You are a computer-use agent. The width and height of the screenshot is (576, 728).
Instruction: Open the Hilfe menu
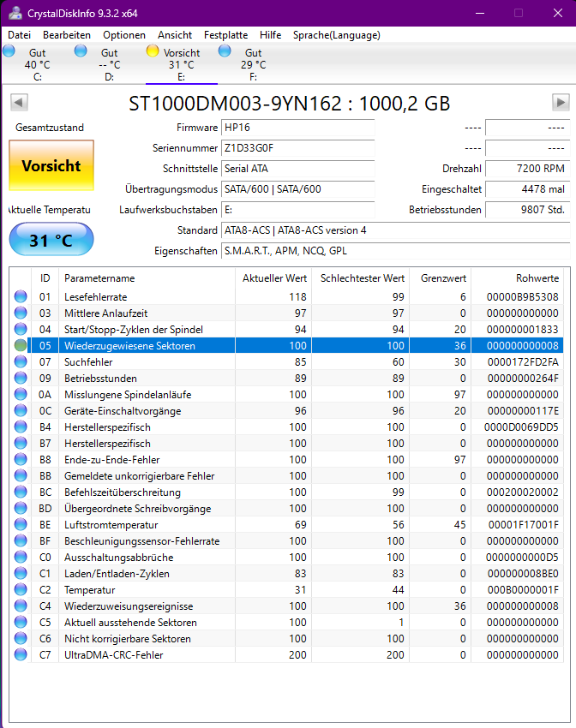[x=270, y=35]
